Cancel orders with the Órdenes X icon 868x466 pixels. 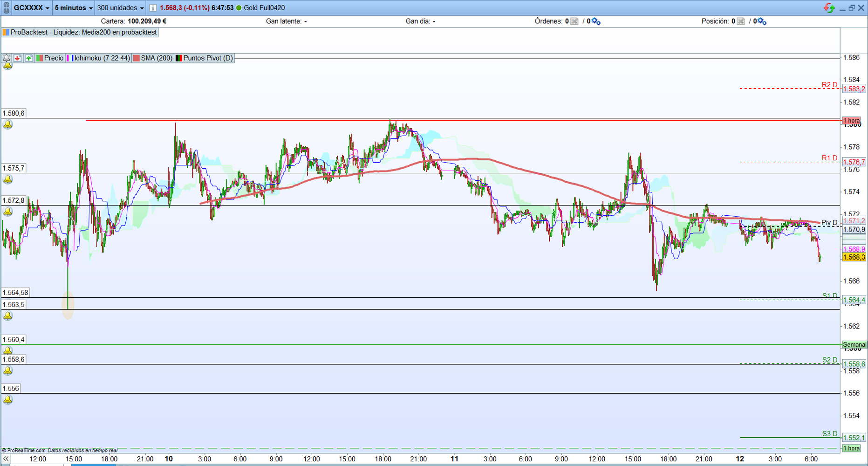574,21
